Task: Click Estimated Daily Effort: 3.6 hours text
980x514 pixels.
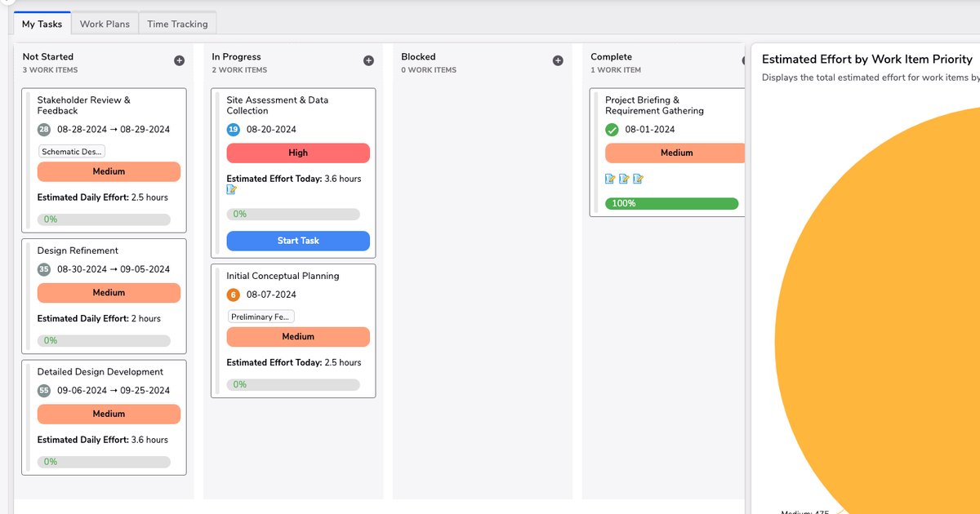Action: 102,440
